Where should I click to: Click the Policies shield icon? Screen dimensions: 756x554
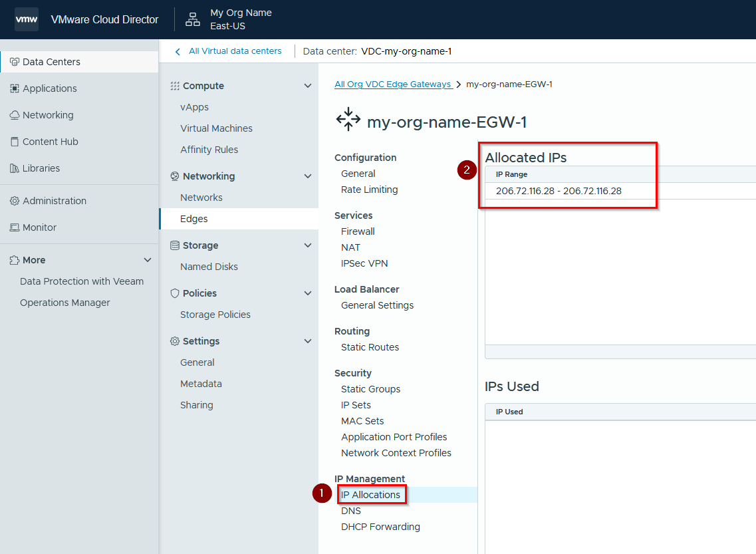coord(174,293)
